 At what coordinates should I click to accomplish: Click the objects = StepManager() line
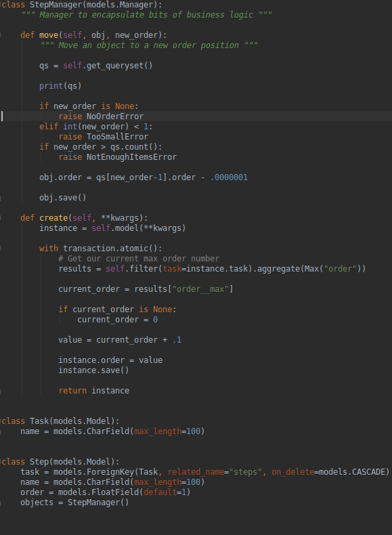[74, 502]
